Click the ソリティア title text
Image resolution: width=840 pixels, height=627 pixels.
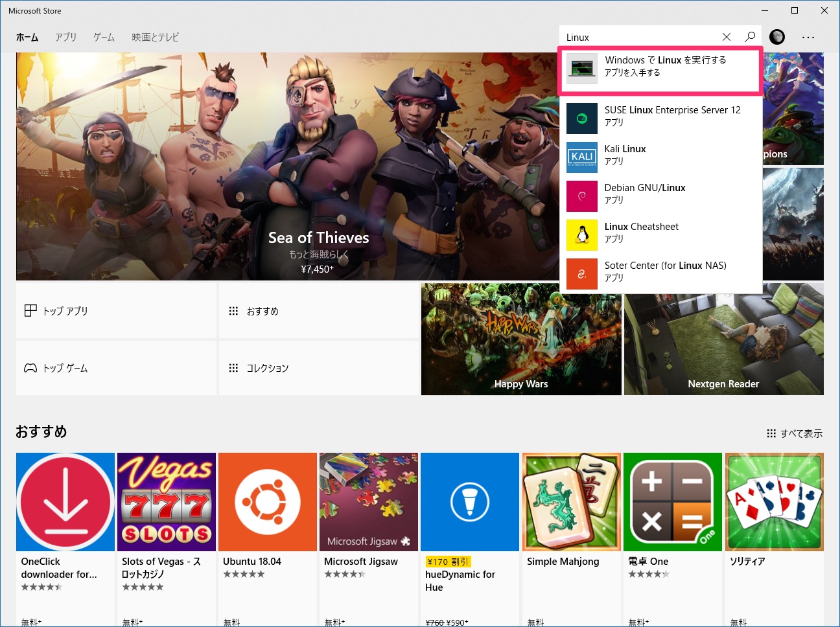pyautogui.click(x=747, y=562)
